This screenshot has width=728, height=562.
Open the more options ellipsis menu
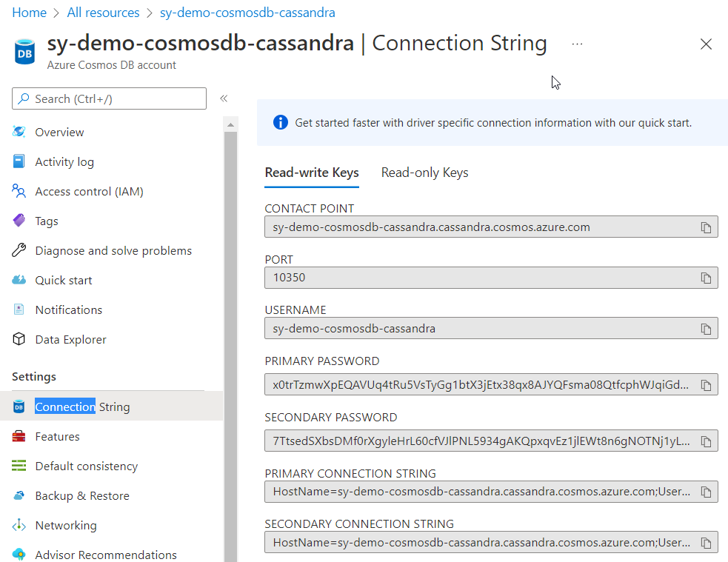[577, 44]
